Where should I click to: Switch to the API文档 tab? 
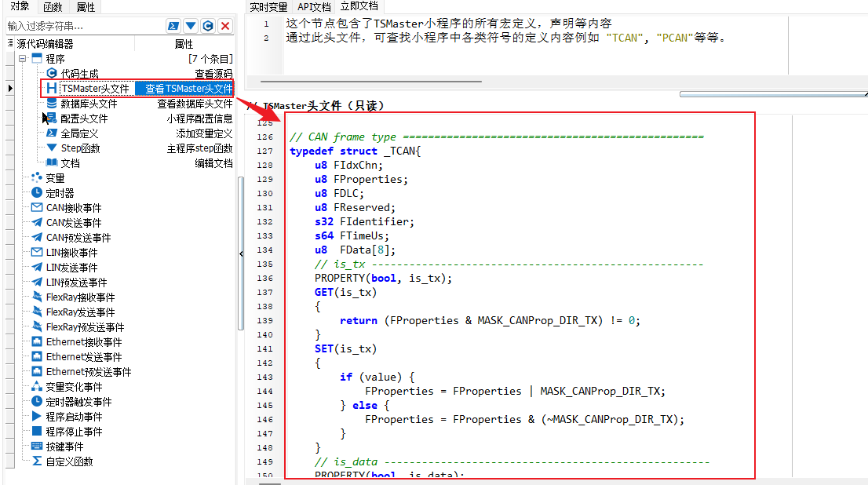[314, 6]
